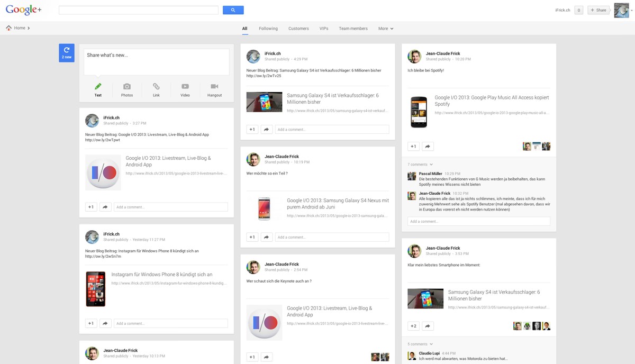Open the Google I/O 2013 Livestream article link
635x364 pixels.
coord(168,161)
